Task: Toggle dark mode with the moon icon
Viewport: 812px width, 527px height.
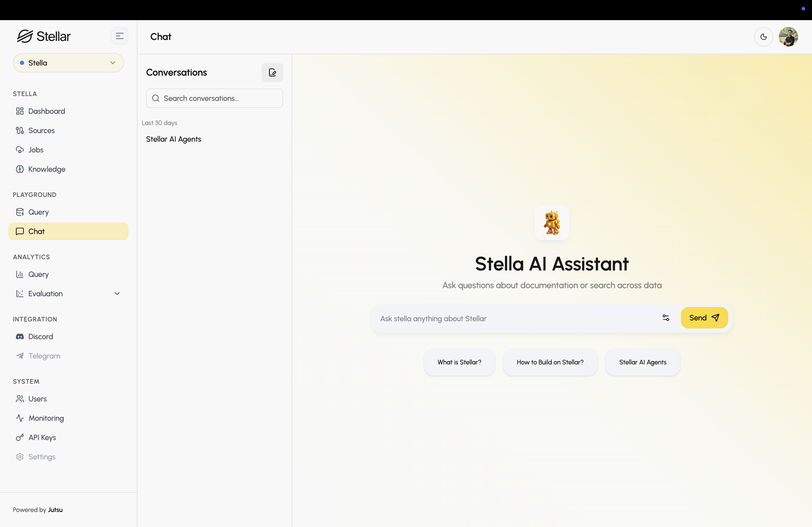Action: (x=763, y=37)
